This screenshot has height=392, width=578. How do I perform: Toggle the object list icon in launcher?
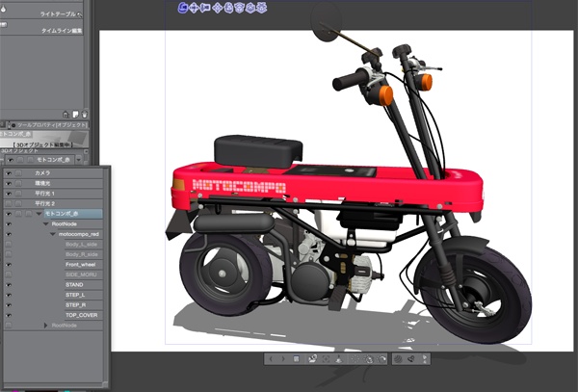pyautogui.click(x=296, y=359)
